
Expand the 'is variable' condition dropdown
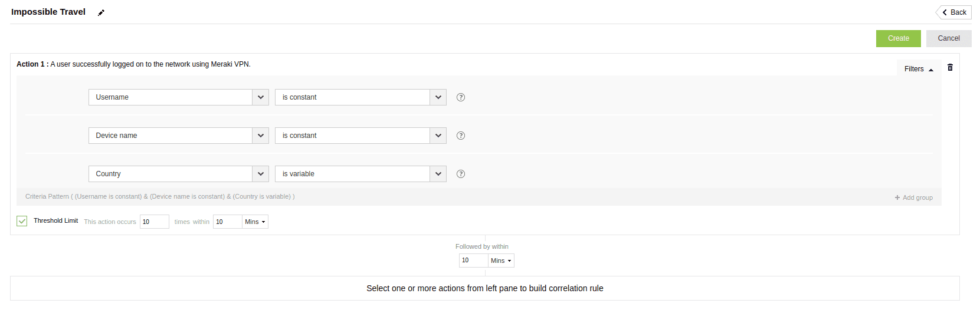pos(438,174)
